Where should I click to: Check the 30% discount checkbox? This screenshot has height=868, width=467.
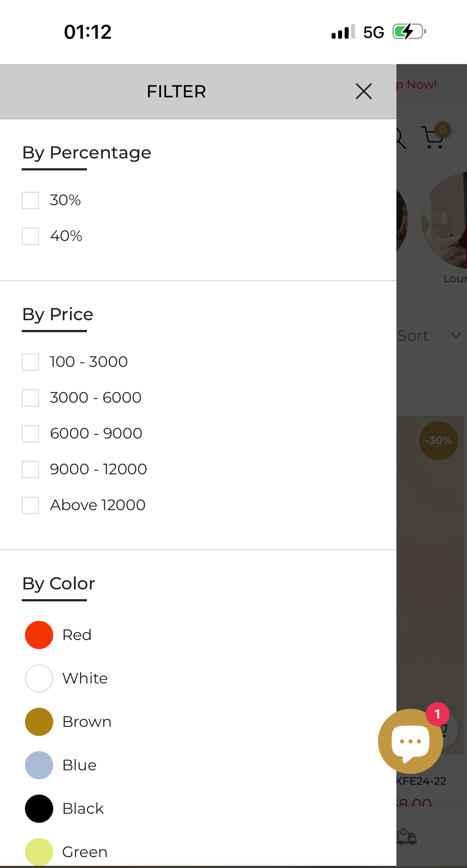point(30,200)
